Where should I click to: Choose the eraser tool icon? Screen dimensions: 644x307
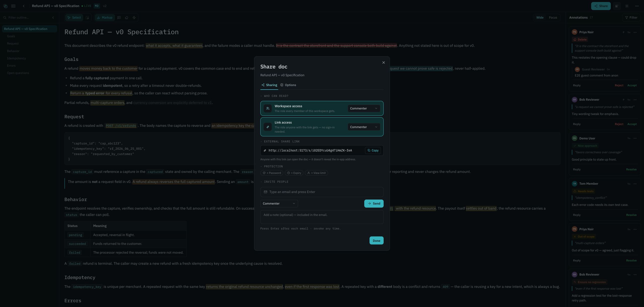point(127,18)
